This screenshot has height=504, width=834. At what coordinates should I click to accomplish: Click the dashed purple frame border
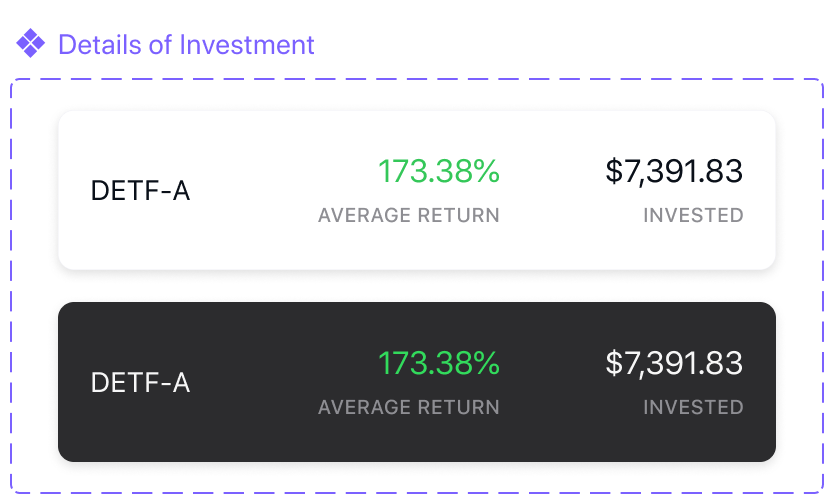coord(416,79)
